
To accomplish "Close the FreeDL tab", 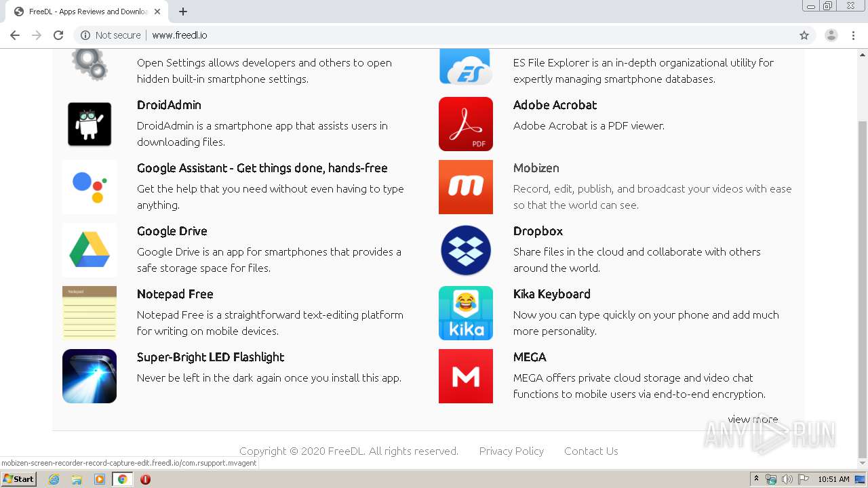I will coord(157,12).
